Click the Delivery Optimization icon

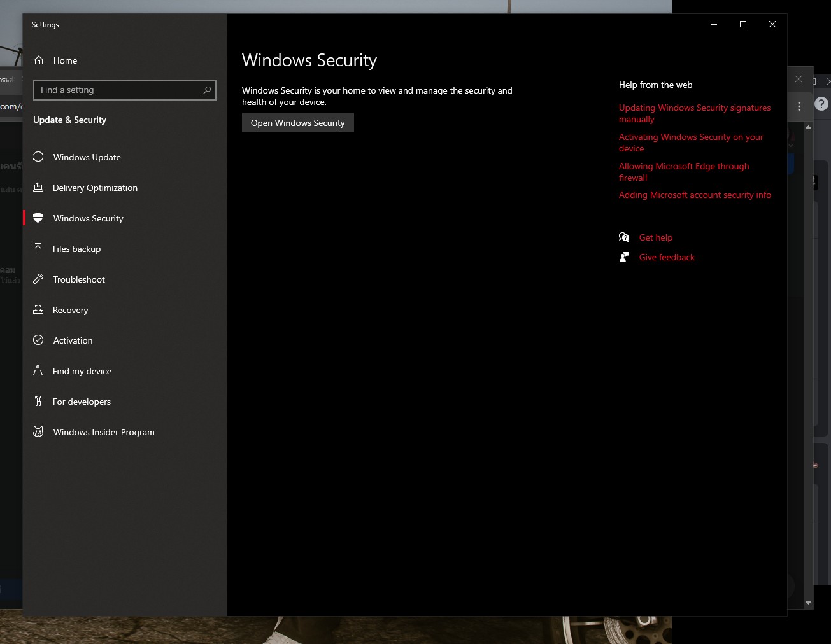click(x=38, y=187)
